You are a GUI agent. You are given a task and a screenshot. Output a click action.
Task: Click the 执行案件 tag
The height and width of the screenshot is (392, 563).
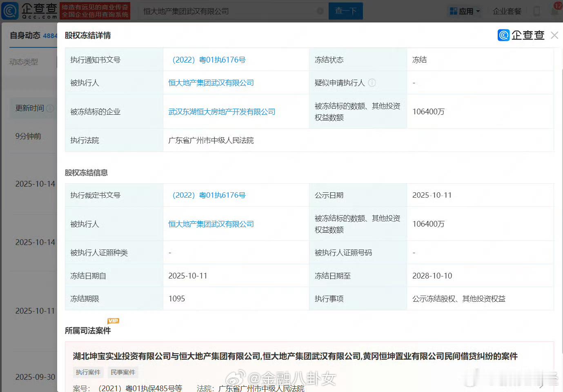coord(88,372)
